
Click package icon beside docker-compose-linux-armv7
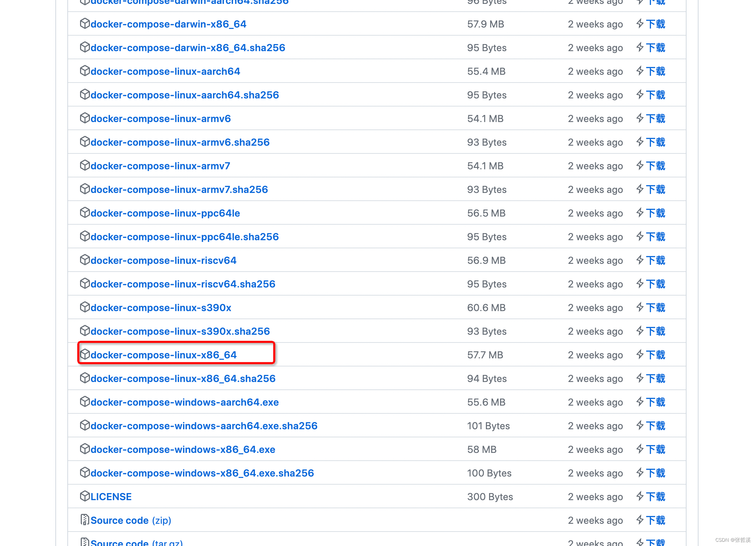(85, 165)
